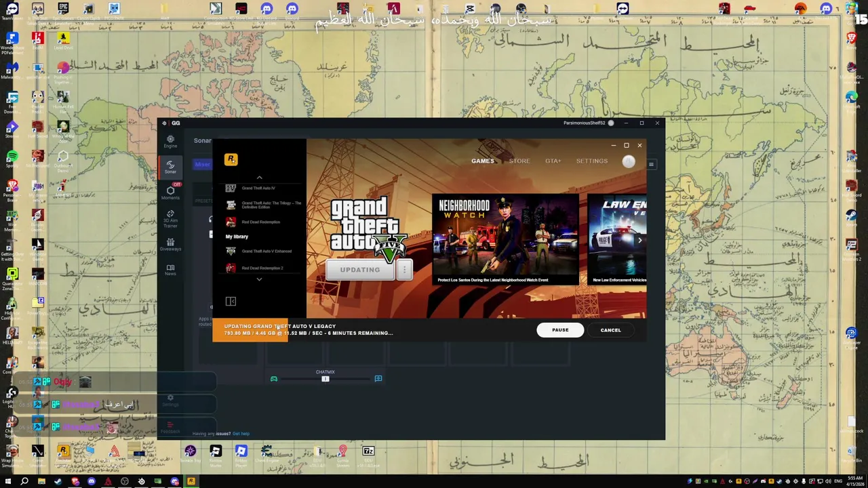The height and width of the screenshot is (488, 868).
Task: Open the Law Enforcement Vehicles news card
Action: [617, 240]
